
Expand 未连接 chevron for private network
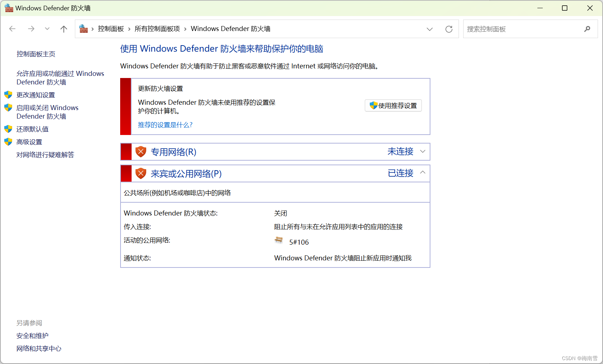pyautogui.click(x=423, y=151)
